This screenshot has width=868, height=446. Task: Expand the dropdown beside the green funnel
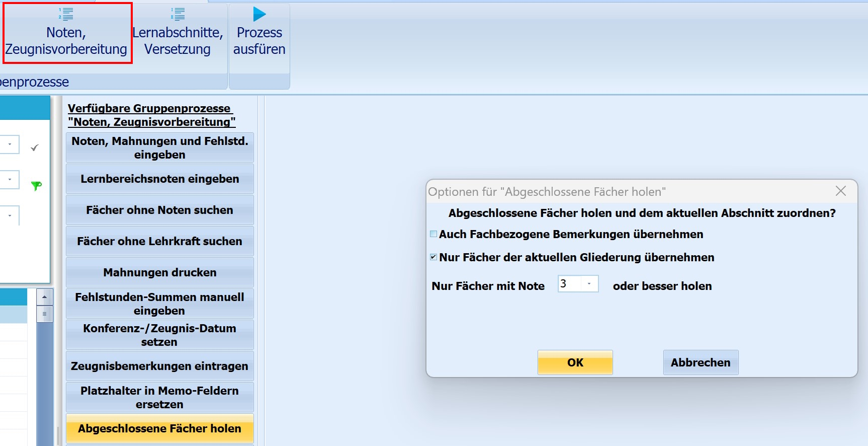pyautogui.click(x=10, y=180)
